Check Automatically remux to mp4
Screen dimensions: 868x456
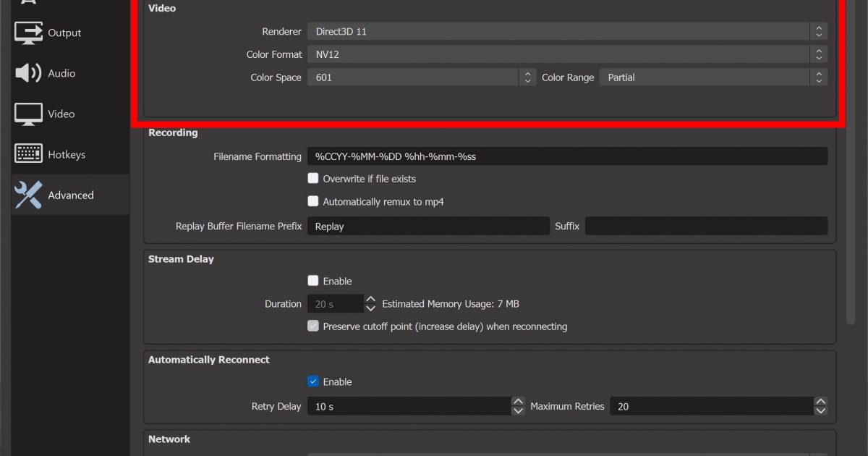[313, 201]
